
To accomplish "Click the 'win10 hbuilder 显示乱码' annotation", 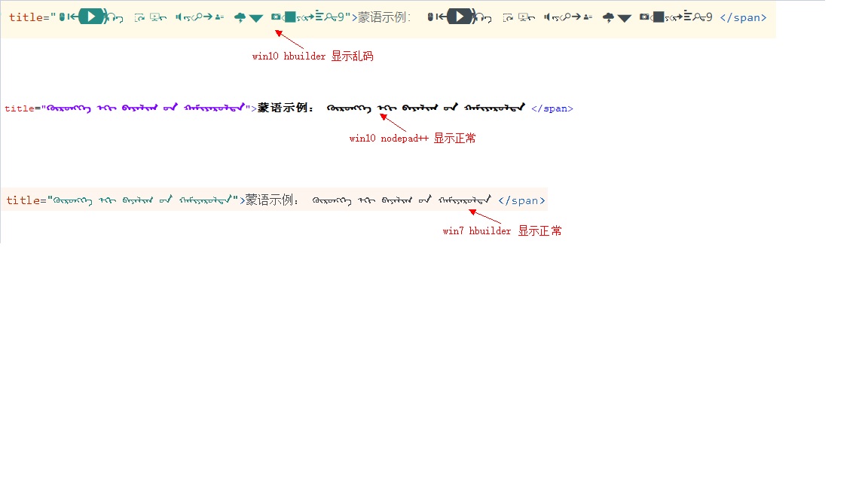I will [313, 56].
